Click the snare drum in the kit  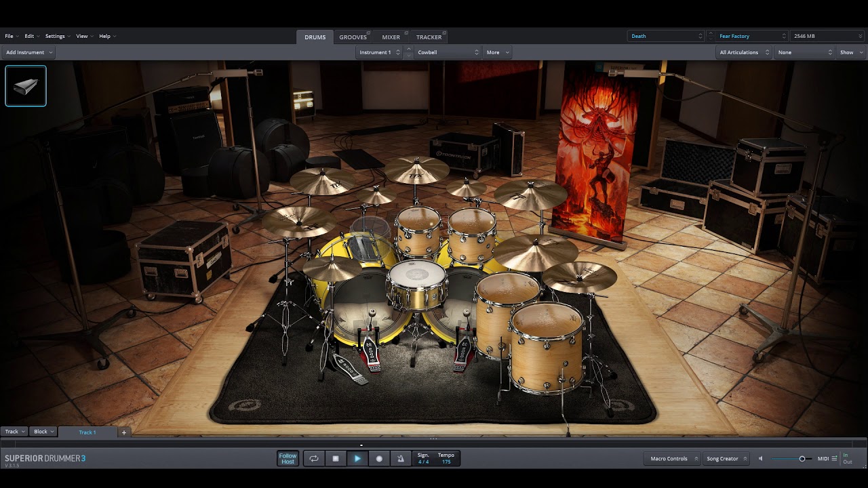tap(416, 285)
